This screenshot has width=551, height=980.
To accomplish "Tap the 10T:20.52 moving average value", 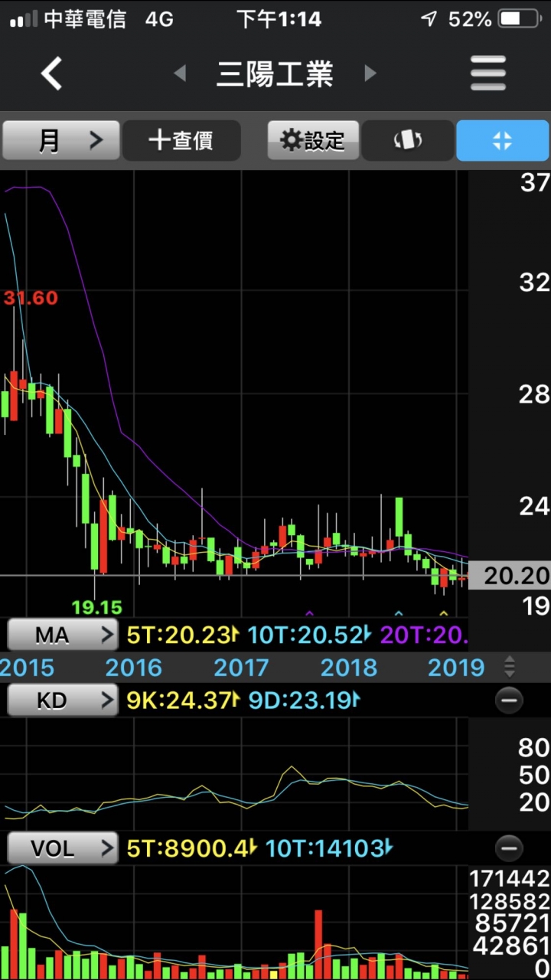I will pos(309,635).
